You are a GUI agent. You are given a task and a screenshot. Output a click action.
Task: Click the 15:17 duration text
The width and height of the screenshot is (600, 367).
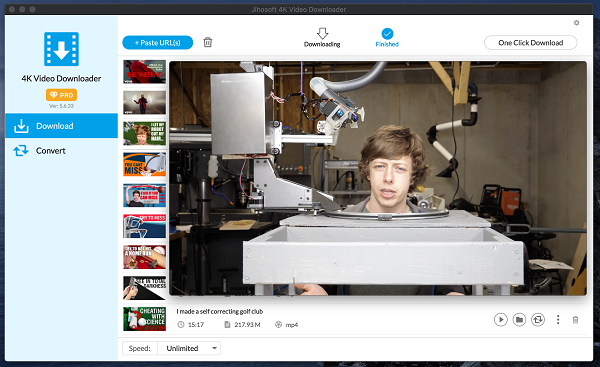(196, 325)
